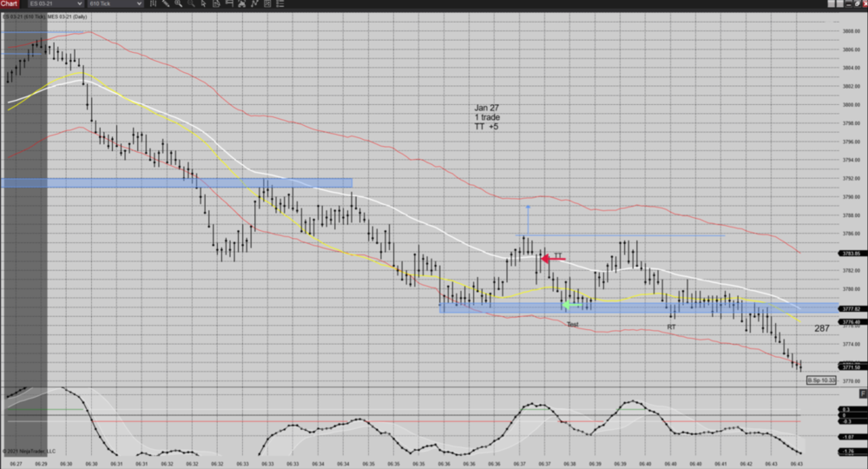Click the 3777.82 price marker
Screen dimensions: 868x469
[851, 309]
